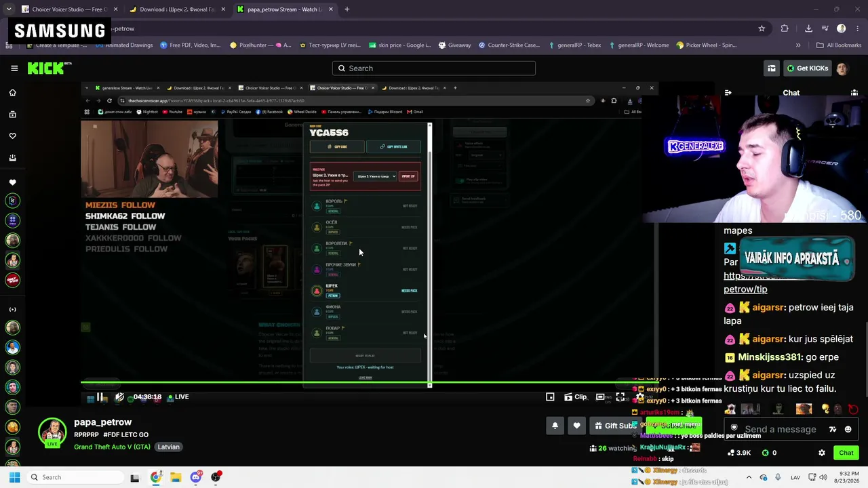
Task: Open Chrome media controls icon
Action: [825, 28]
